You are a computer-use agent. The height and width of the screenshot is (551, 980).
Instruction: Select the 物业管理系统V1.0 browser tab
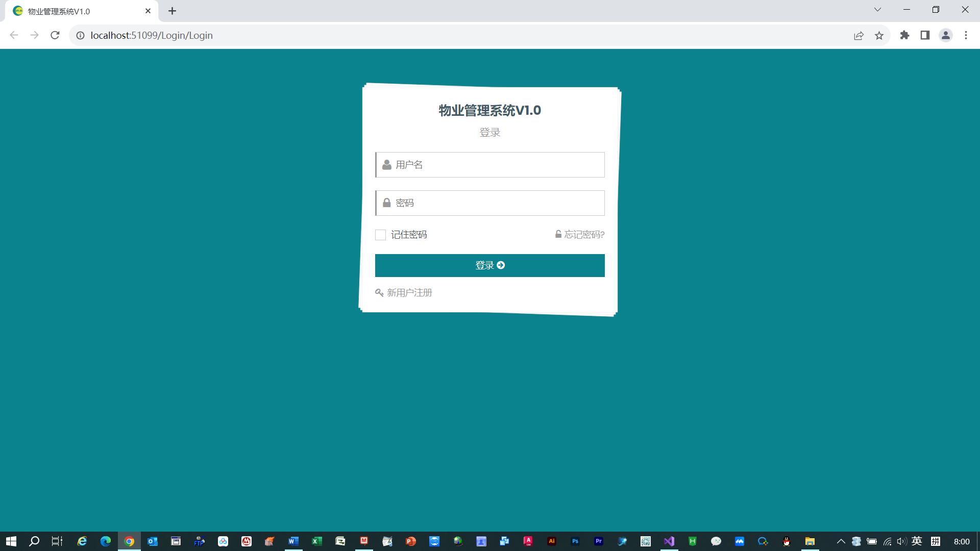(77, 11)
